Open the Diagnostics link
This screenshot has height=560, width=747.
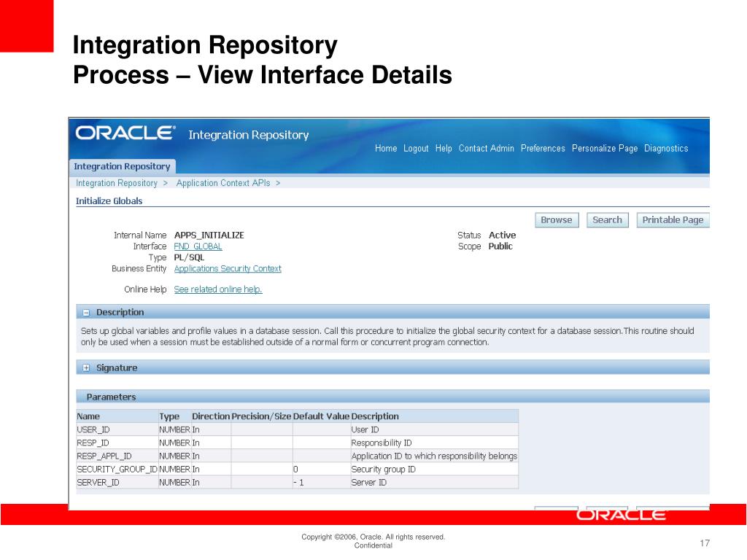pos(665,149)
